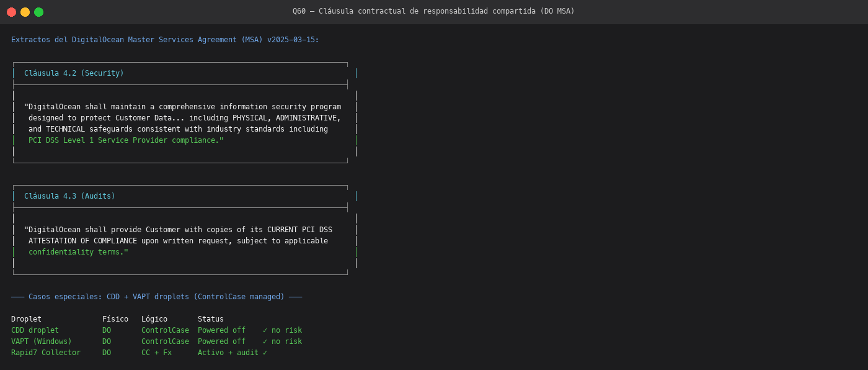
Task: Click the "VAPT (Windows)" row name
Action: tap(42, 341)
